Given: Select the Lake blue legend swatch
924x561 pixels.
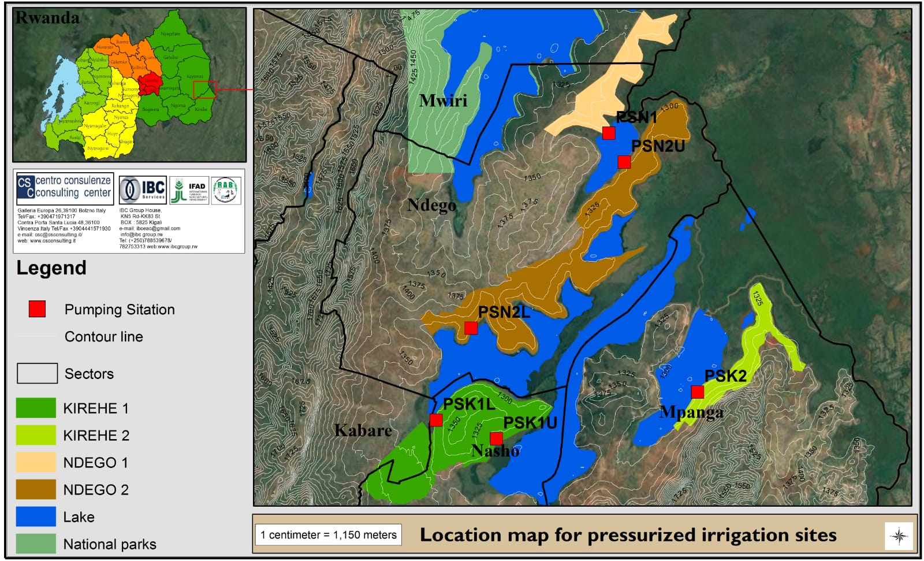Looking at the screenshot, I should (36, 517).
